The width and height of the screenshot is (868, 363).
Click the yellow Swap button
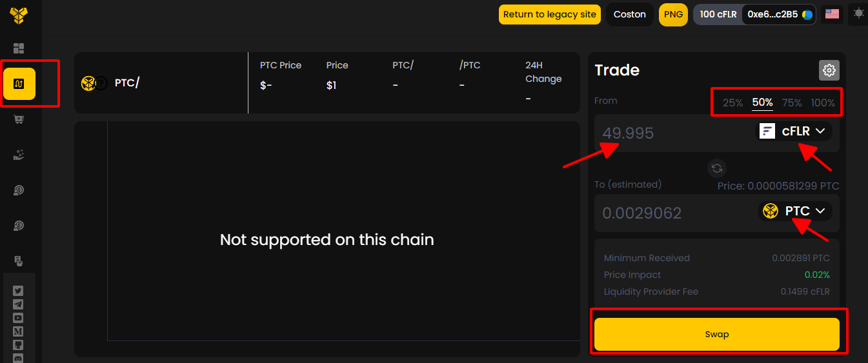coord(716,334)
